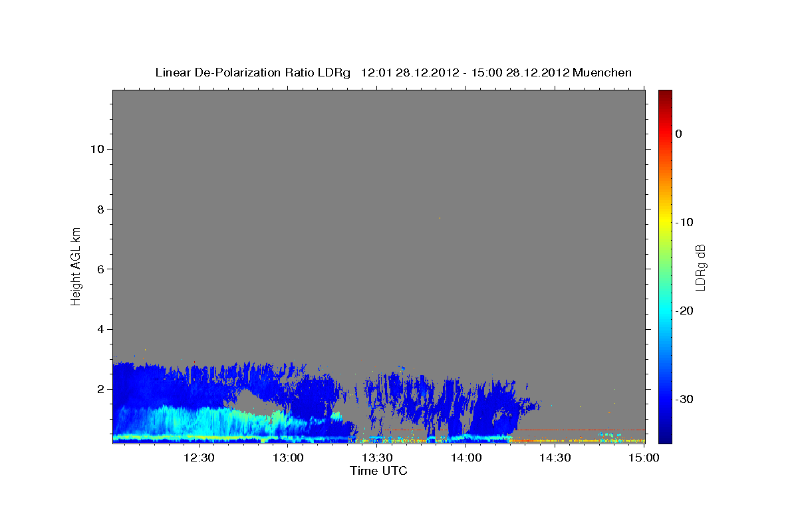Click the yellow region of the colorbar
This screenshot has width=798, height=532.
tap(664, 223)
